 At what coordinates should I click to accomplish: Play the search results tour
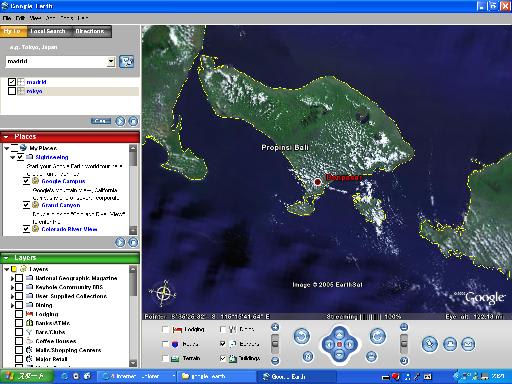click(120, 121)
